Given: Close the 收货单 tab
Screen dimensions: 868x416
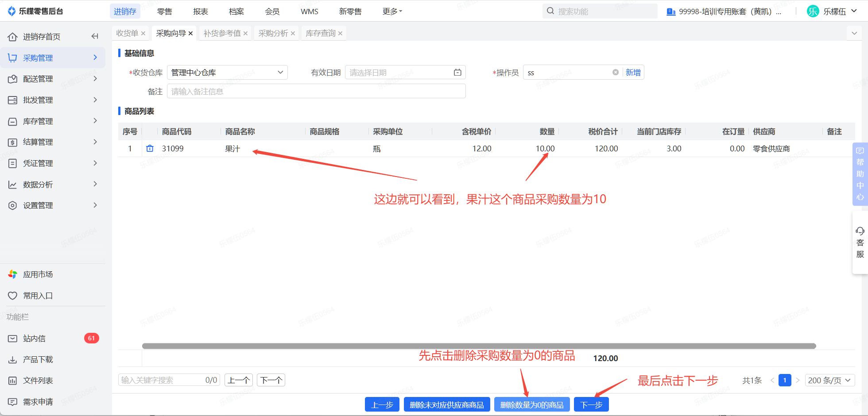Looking at the screenshot, I should 143,34.
